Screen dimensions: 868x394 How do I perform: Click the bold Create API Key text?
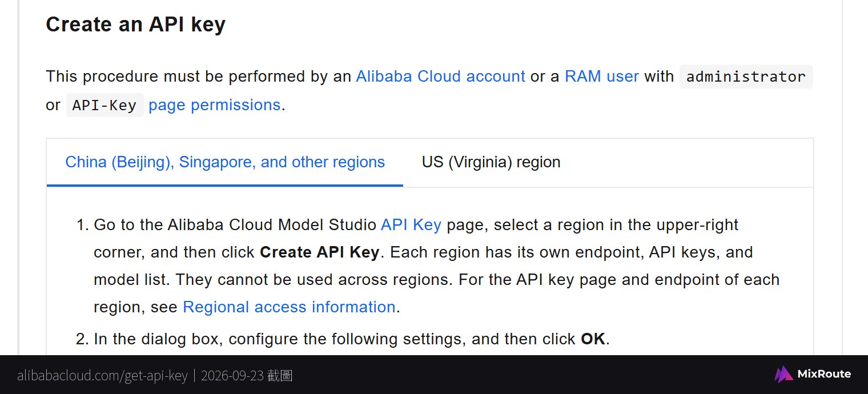(319, 252)
